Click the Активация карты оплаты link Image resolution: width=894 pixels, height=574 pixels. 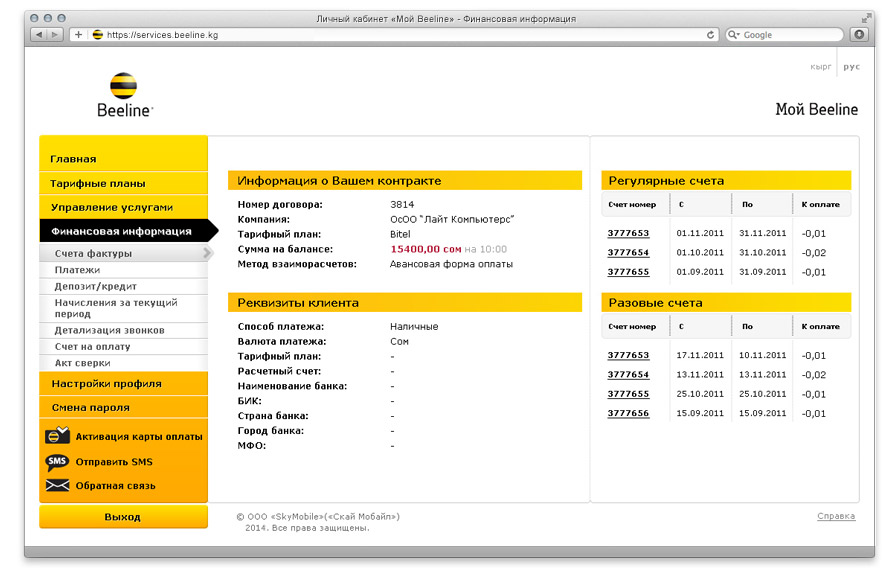(139, 437)
